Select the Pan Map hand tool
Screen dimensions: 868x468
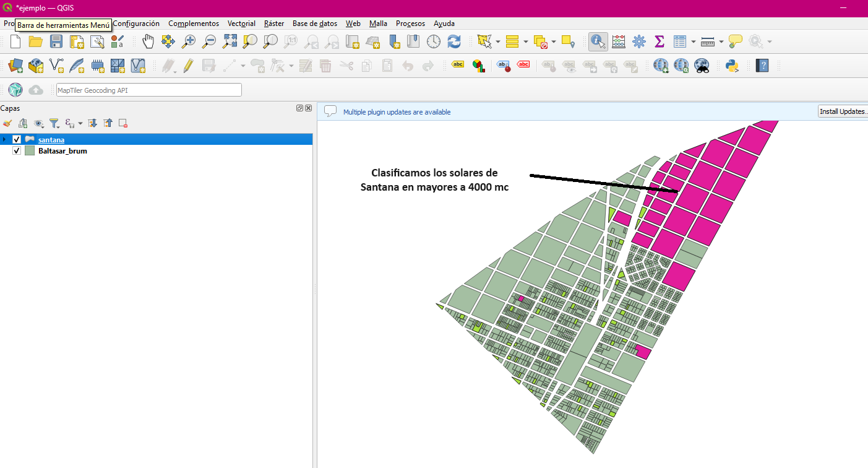148,41
